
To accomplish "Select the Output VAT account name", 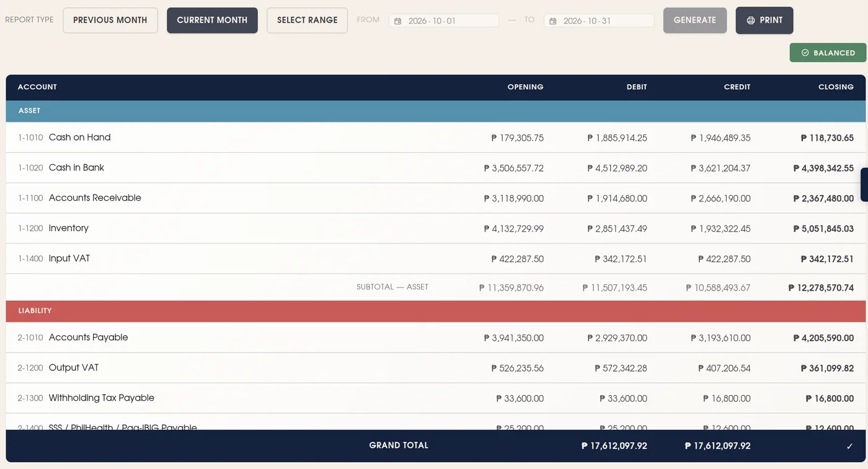I will pos(74,368).
